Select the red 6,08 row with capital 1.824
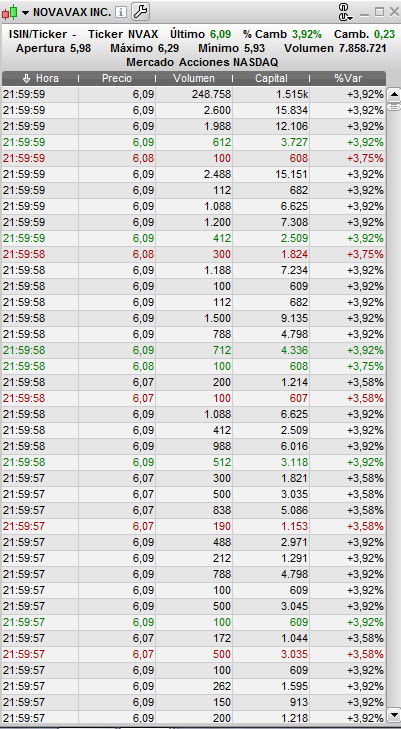The width and height of the screenshot is (401, 729). (x=194, y=254)
